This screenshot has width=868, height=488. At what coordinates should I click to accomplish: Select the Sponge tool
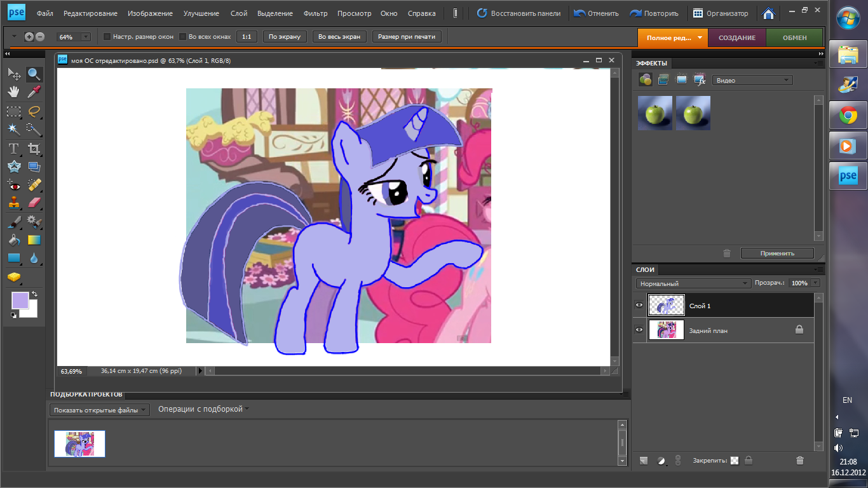tap(13, 277)
